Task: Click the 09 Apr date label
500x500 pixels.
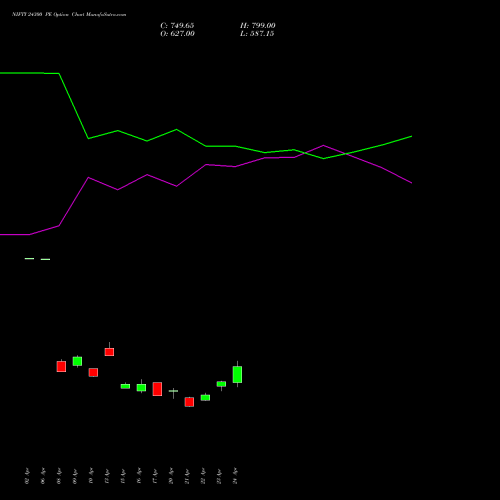Action: pyautogui.click(x=75, y=476)
